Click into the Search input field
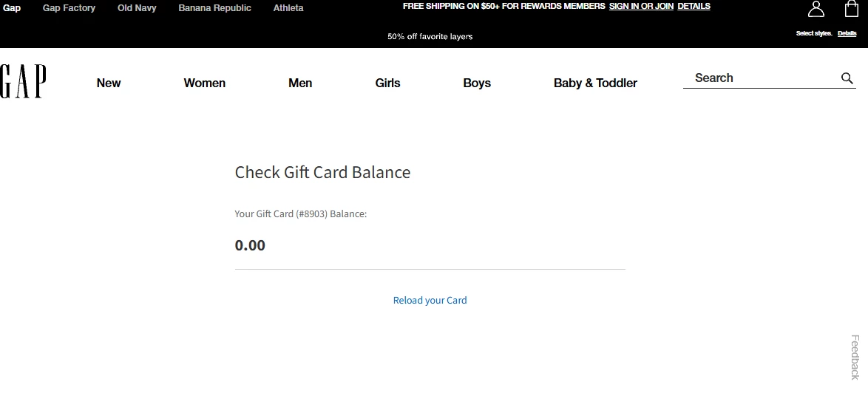Image resolution: width=868 pixels, height=393 pixels. pyautogui.click(x=762, y=78)
